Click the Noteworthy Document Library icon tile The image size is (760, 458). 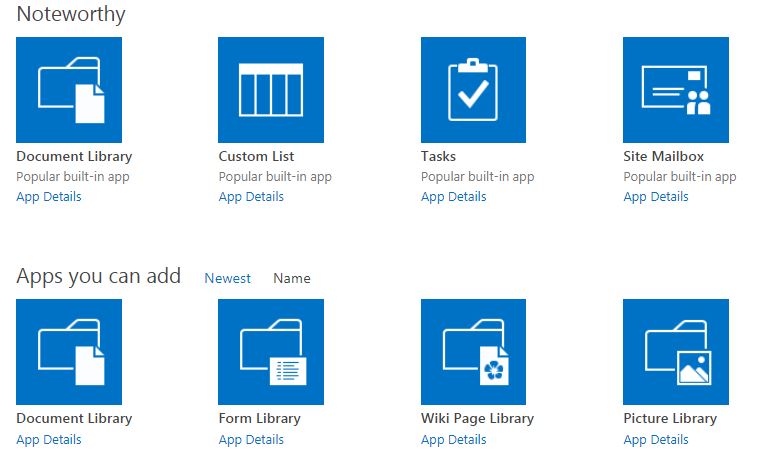tap(69, 90)
